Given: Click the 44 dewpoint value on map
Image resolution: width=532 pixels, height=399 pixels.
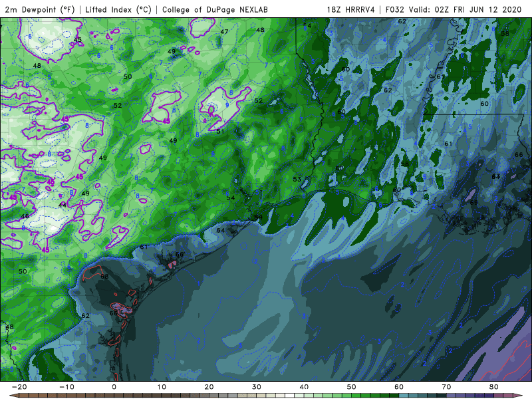Looking at the screenshot, I should (x=63, y=205).
